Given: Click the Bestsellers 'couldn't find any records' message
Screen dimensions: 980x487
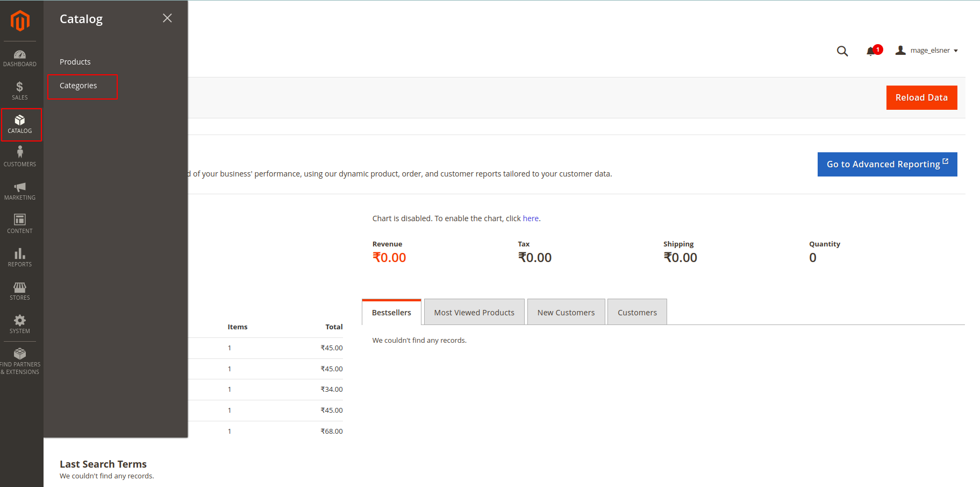Looking at the screenshot, I should coord(419,341).
